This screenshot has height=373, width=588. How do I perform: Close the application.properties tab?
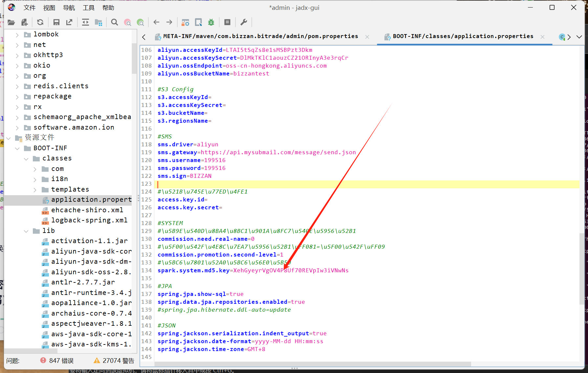click(542, 37)
